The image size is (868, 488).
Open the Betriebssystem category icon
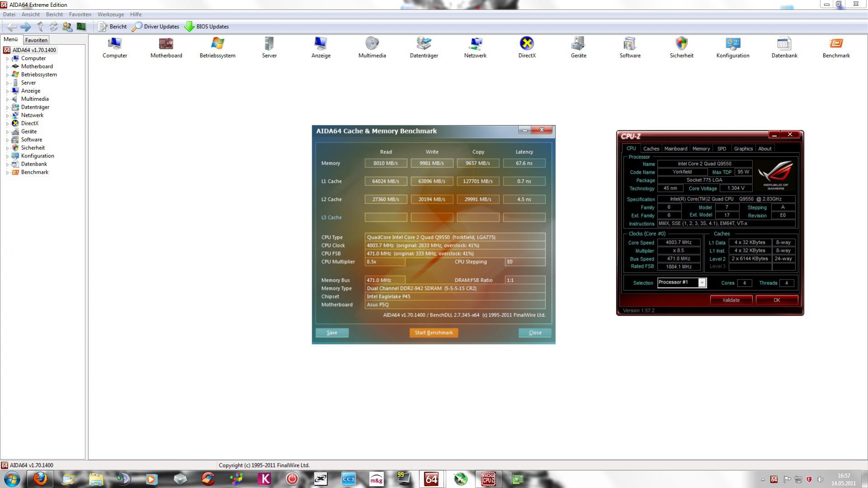click(x=218, y=47)
